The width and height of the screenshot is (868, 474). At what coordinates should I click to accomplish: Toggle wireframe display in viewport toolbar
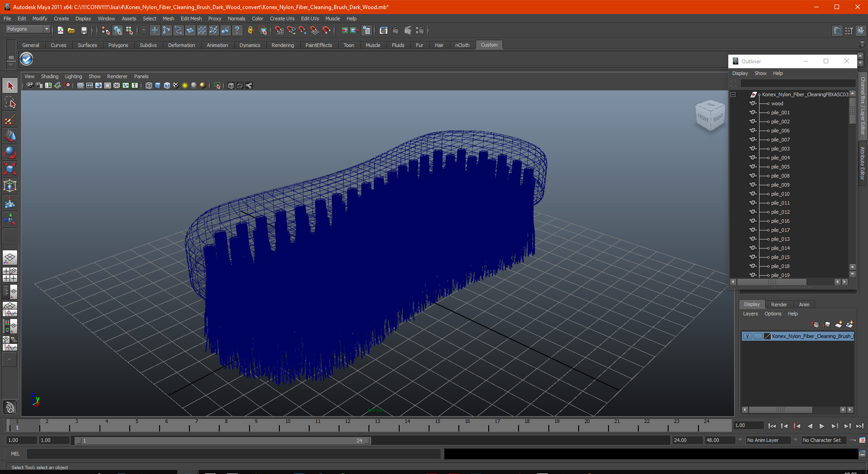149,85
